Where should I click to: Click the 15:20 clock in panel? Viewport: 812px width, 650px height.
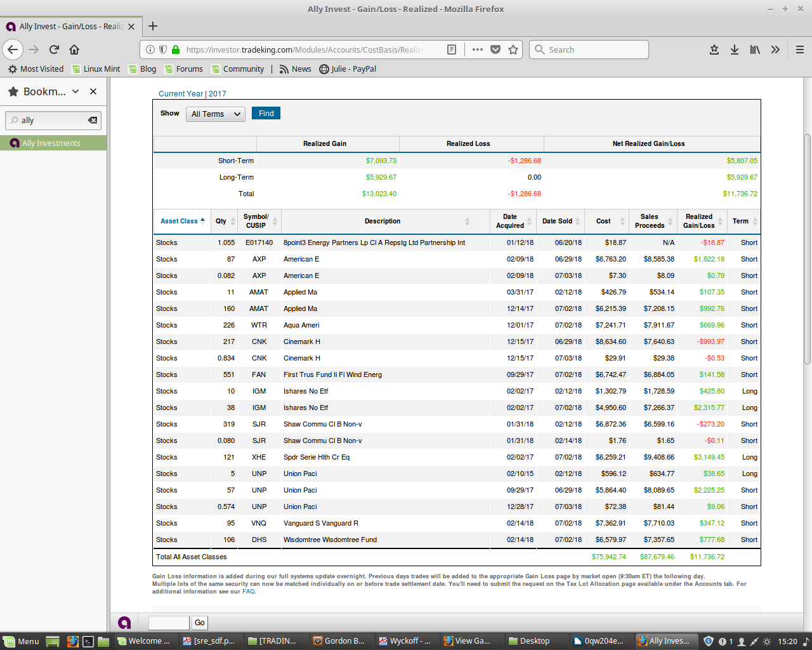(x=787, y=641)
